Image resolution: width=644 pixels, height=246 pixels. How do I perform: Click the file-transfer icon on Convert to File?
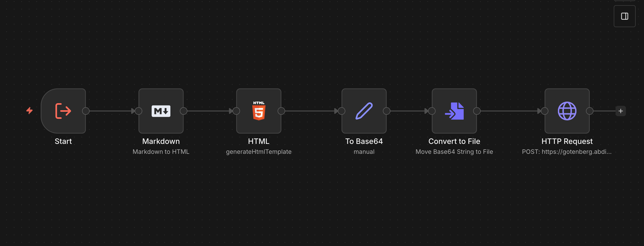454,111
